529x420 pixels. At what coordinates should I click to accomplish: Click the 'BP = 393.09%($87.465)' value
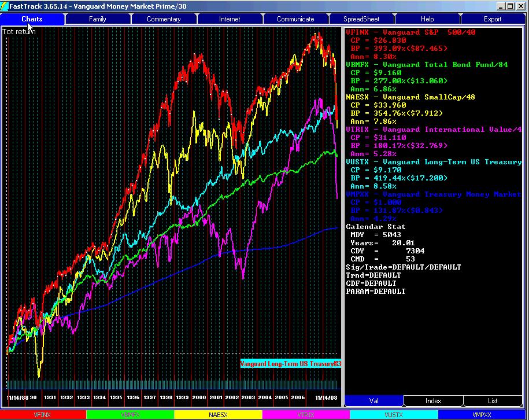click(x=399, y=49)
